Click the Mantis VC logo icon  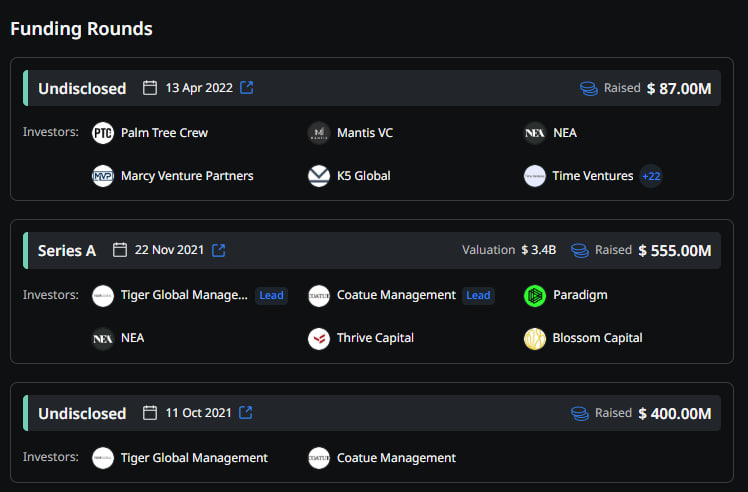click(319, 133)
